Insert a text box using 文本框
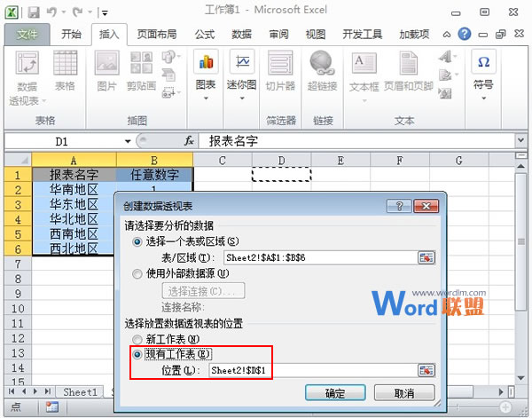The width and height of the screenshot is (532, 418). tap(364, 65)
